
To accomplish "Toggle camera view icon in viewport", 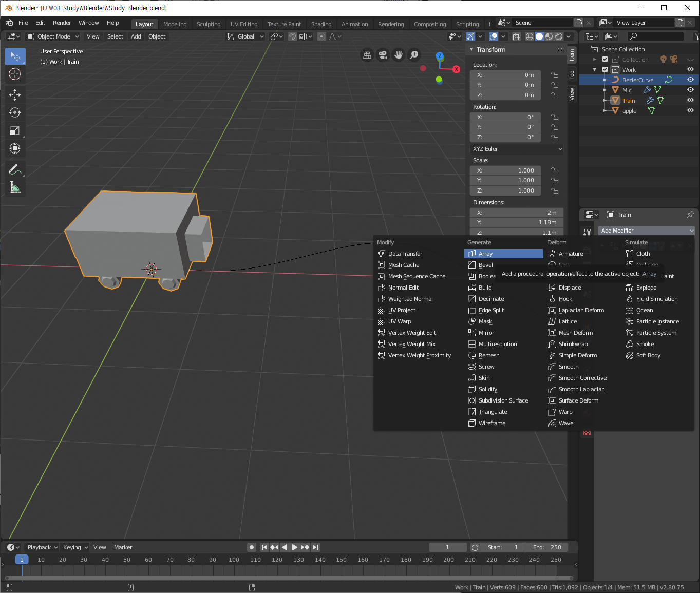I will (x=383, y=55).
